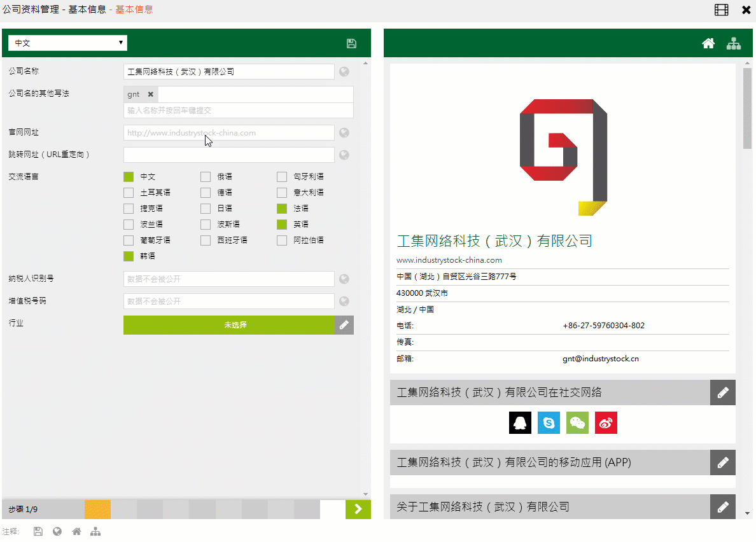This screenshot has height=542, width=756.
Task: Open the WeChat social icon
Action: 577,423
